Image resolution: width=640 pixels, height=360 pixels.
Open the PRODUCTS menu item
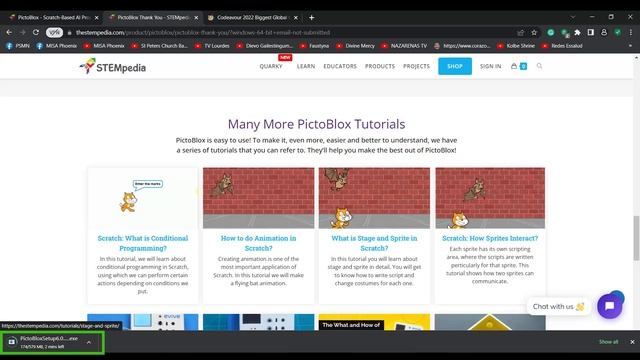380,66
